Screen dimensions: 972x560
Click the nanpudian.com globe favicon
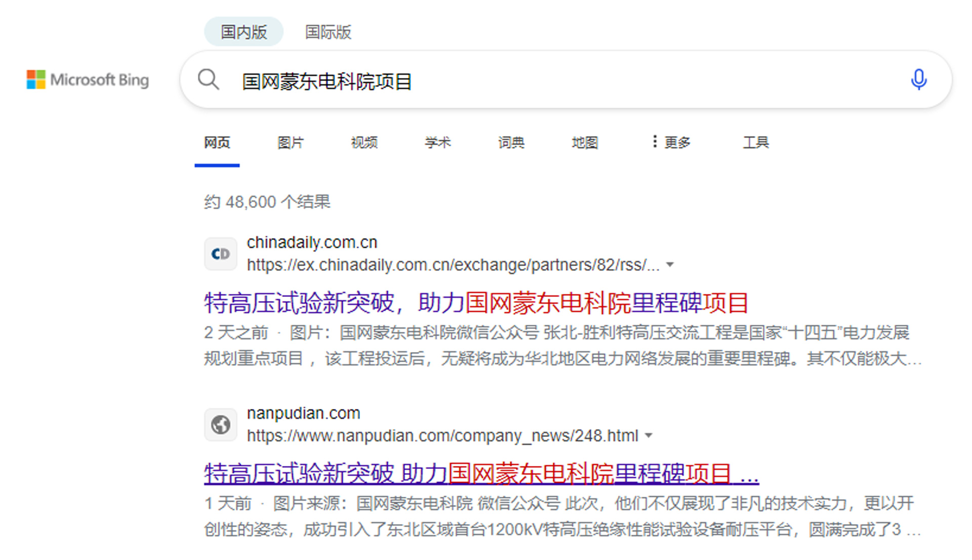click(220, 424)
